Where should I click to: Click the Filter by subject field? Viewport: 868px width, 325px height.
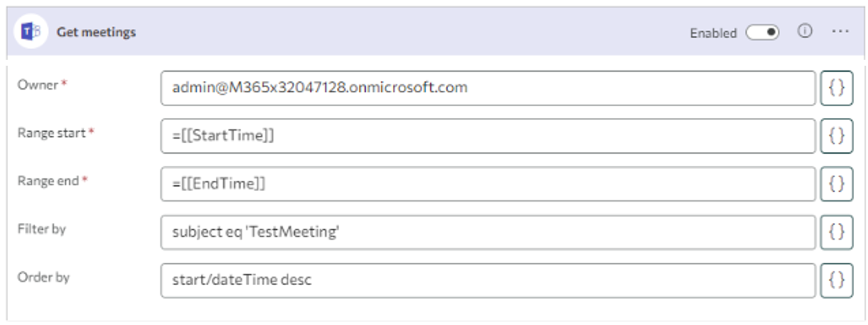[x=488, y=232]
